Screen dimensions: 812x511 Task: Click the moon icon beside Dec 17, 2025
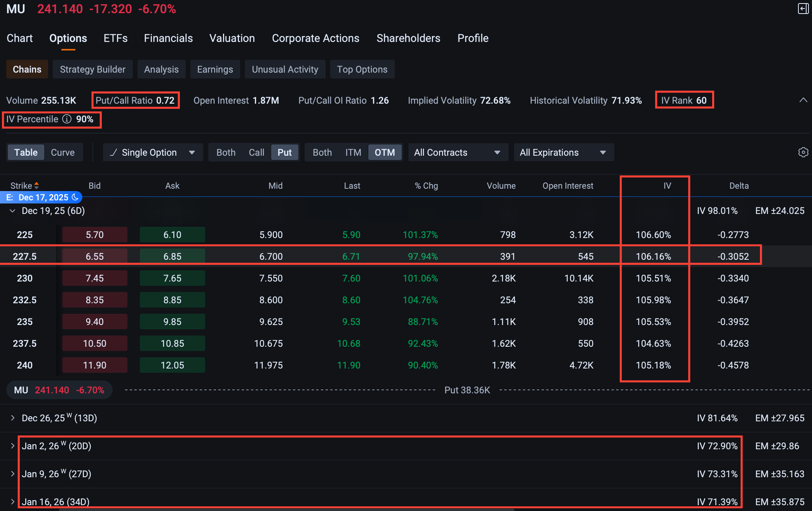75,197
